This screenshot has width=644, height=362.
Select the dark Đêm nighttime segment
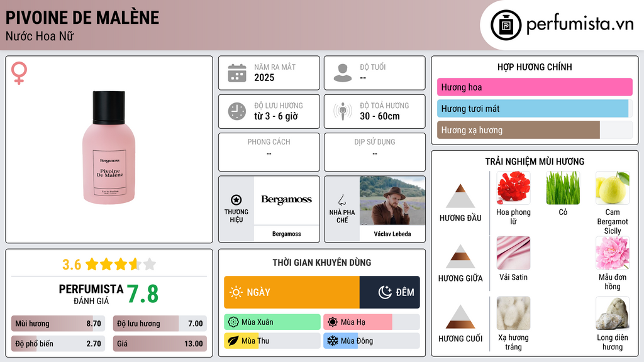pos(390,292)
